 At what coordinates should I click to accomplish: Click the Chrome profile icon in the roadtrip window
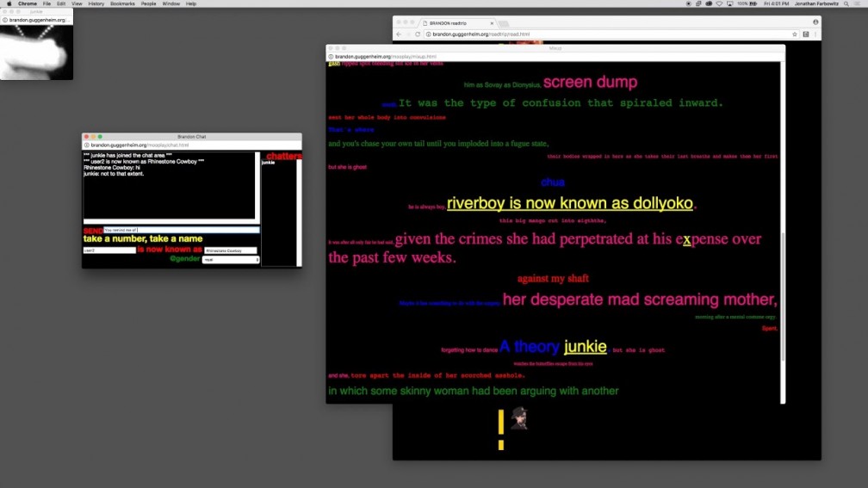(815, 22)
